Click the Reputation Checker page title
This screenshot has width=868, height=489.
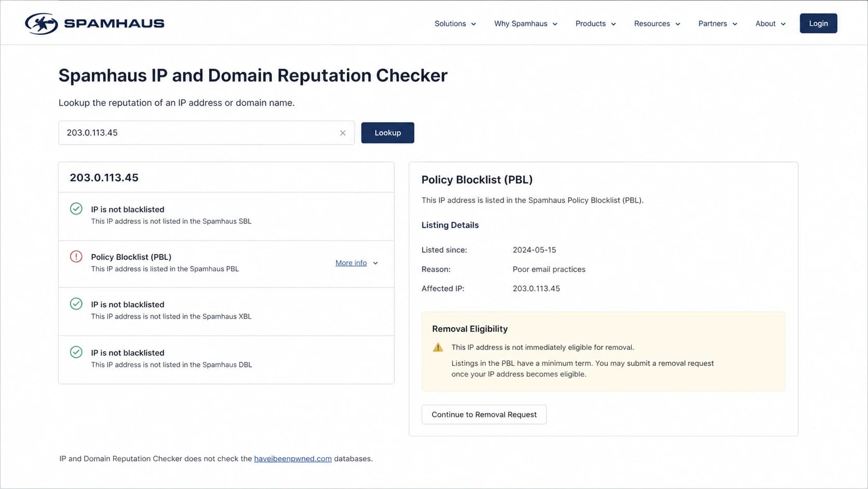click(253, 75)
